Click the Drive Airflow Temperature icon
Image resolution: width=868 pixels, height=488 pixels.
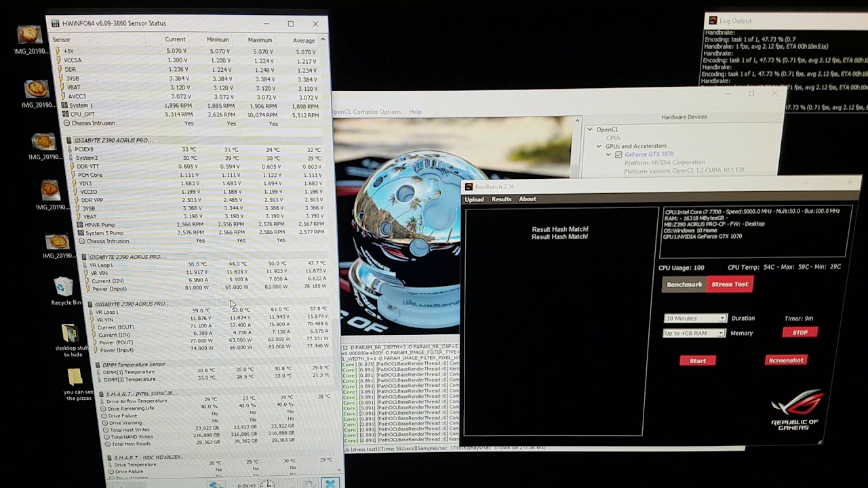click(102, 401)
